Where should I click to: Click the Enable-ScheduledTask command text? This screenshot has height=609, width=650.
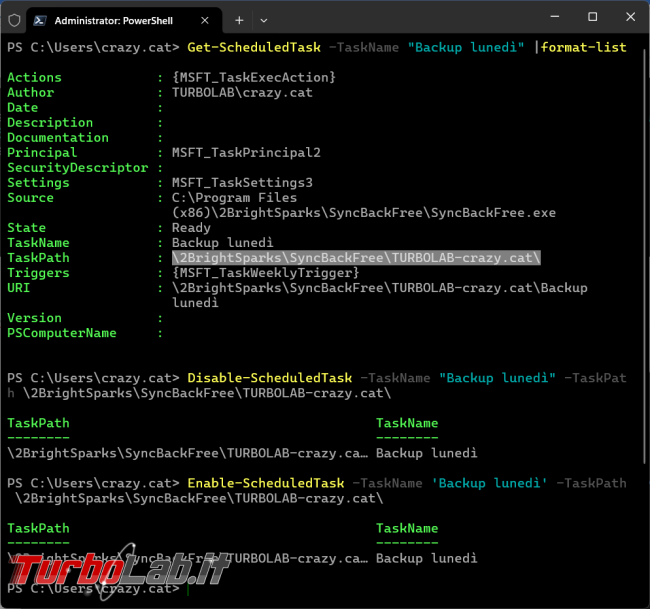(266, 483)
